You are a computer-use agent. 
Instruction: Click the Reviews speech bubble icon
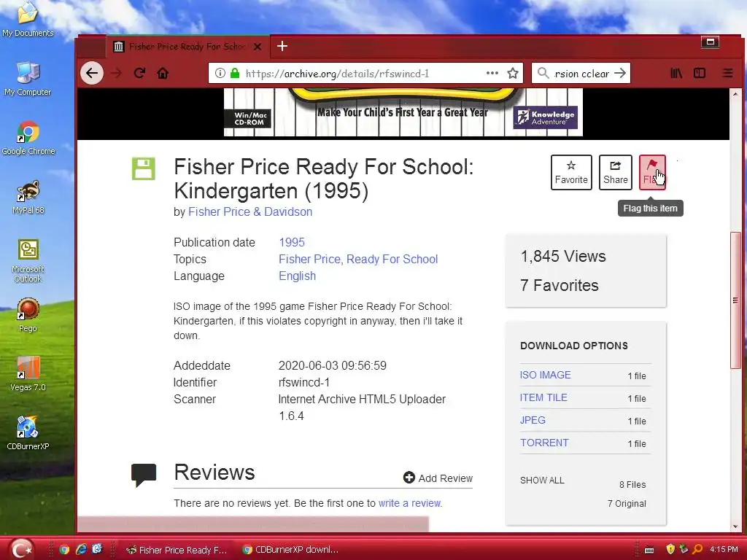coord(144,475)
